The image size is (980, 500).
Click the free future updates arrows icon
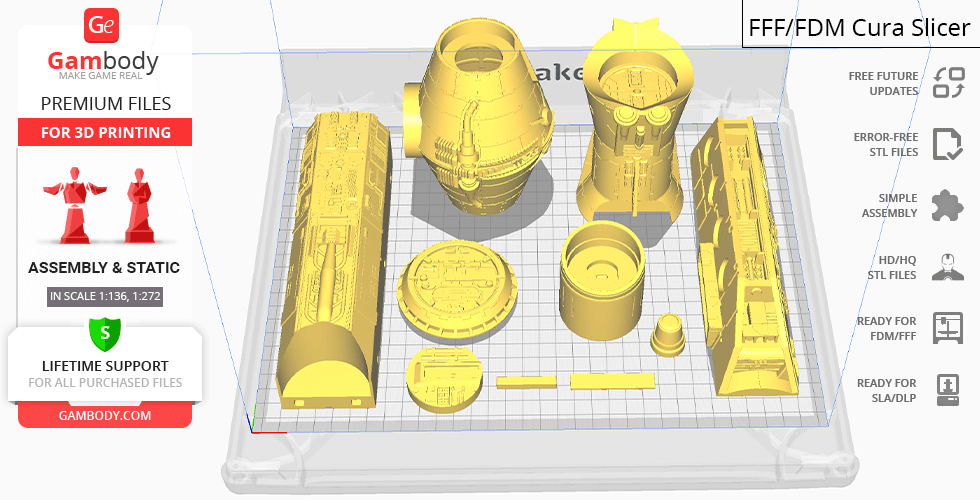[947, 83]
